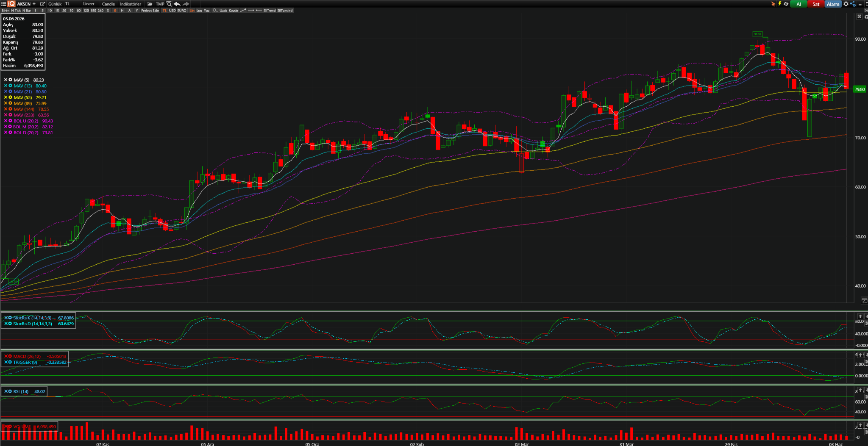Switch price currency to USD
The image size is (868, 446).
(x=172, y=11)
